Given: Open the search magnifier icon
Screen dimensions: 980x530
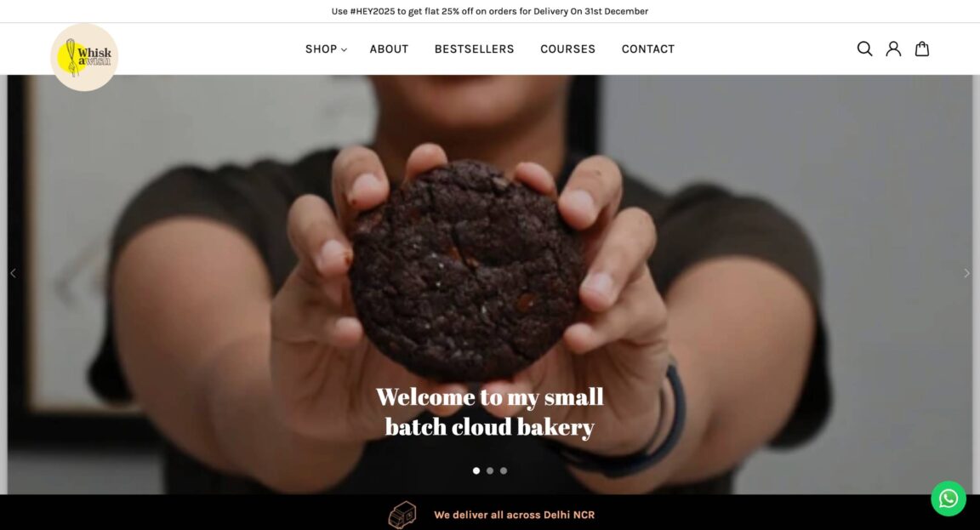Looking at the screenshot, I should tap(864, 48).
